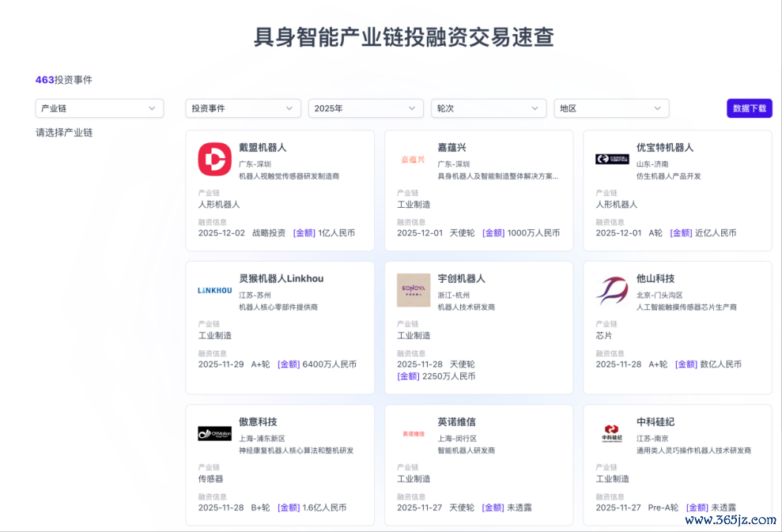Click the Linkhou company logo
This screenshot has height=532, width=782.
214,290
